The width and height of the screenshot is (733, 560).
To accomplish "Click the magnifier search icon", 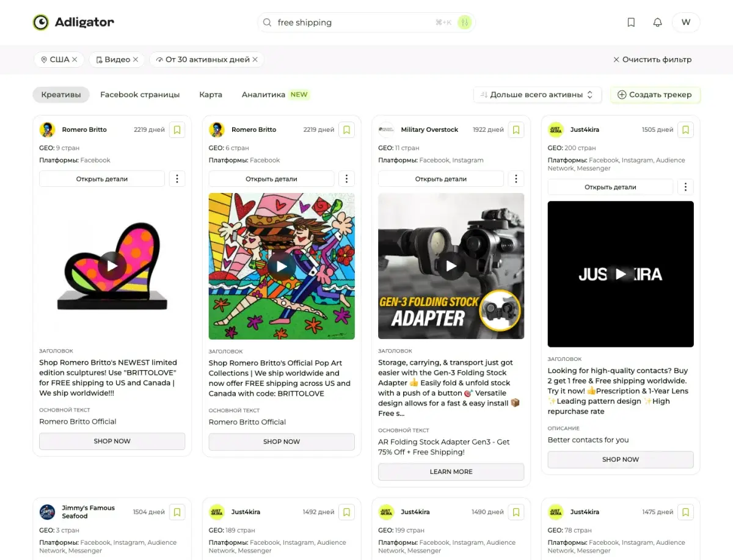I will pos(267,23).
